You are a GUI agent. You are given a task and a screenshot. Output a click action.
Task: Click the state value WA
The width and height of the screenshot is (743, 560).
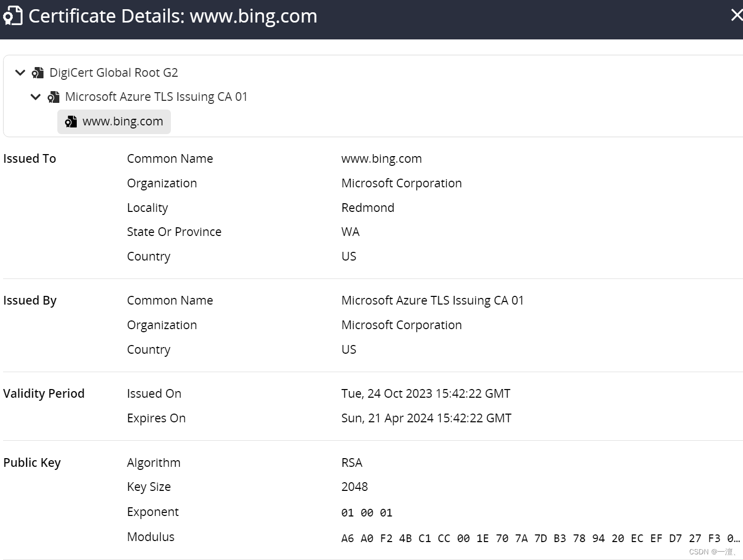pos(351,232)
